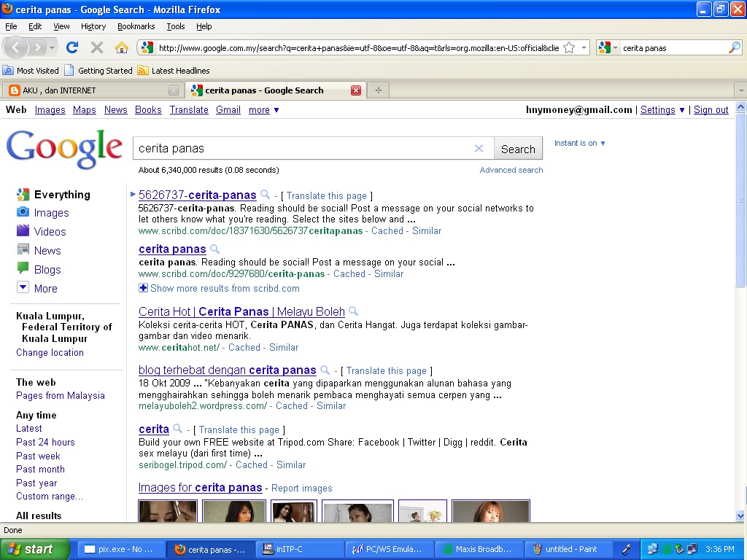Image resolution: width=747 pixels, height=560 pixels.
Task: Open the first image thumbnail result
Action: pos(168,510)
